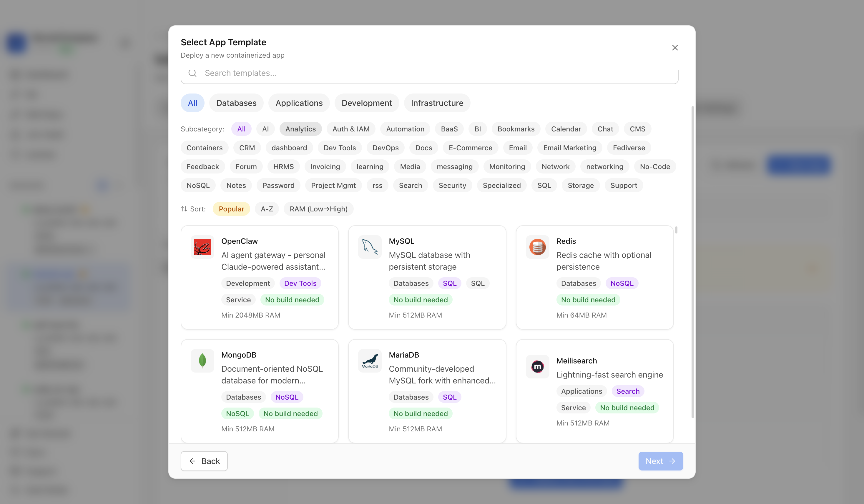
Task: Filter by BI subcategory
Action: pos(477,129)
